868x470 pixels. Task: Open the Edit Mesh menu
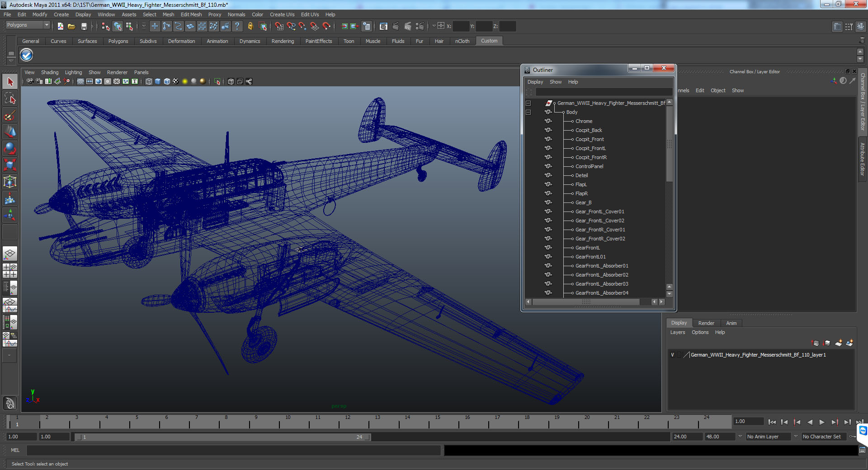click(191, 14)
